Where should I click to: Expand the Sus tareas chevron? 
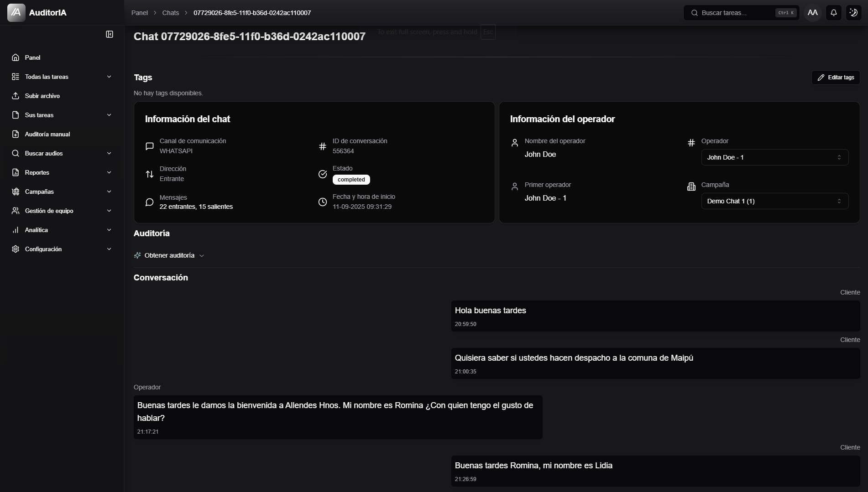109,115
